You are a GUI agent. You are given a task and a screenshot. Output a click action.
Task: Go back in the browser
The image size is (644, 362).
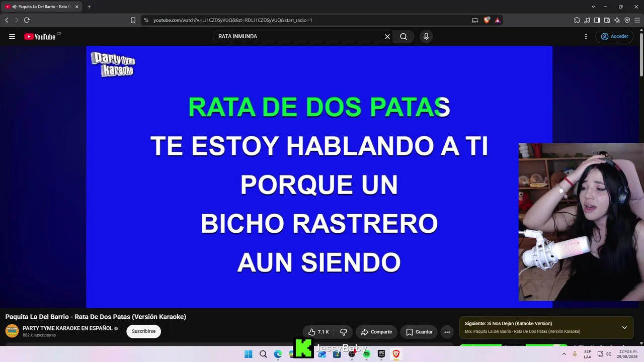click(x=7, y=20)
